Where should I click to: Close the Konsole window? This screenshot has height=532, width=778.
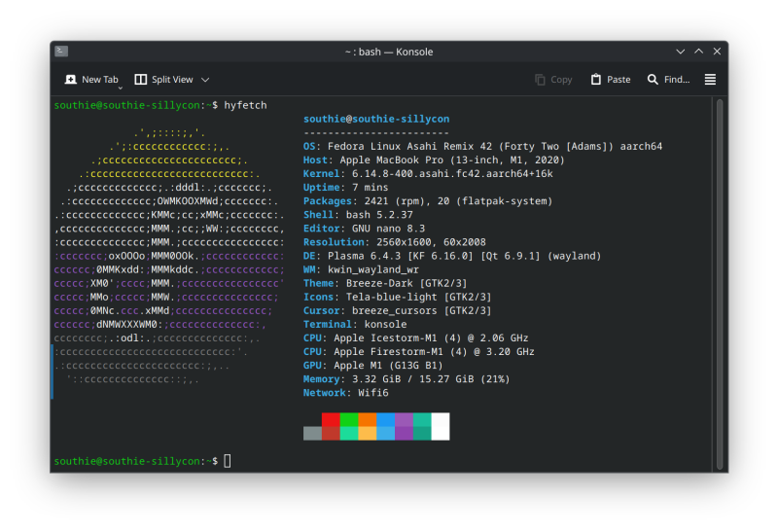pos(717,52)
